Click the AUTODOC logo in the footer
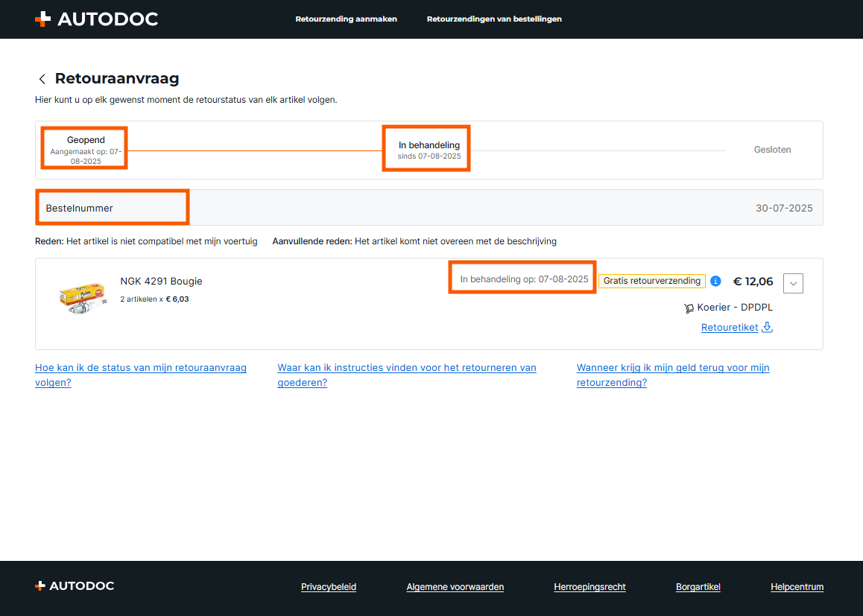This screenshot has height=616, width=863. coord(75,586)
